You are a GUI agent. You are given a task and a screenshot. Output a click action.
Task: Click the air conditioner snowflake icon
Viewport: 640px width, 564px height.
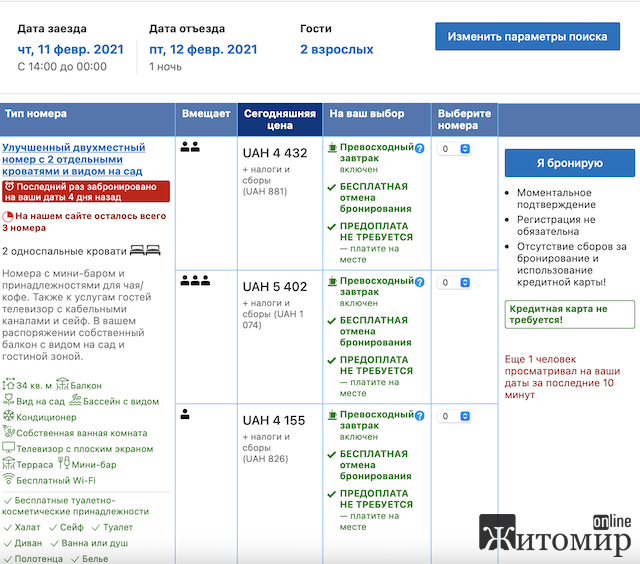8,416
